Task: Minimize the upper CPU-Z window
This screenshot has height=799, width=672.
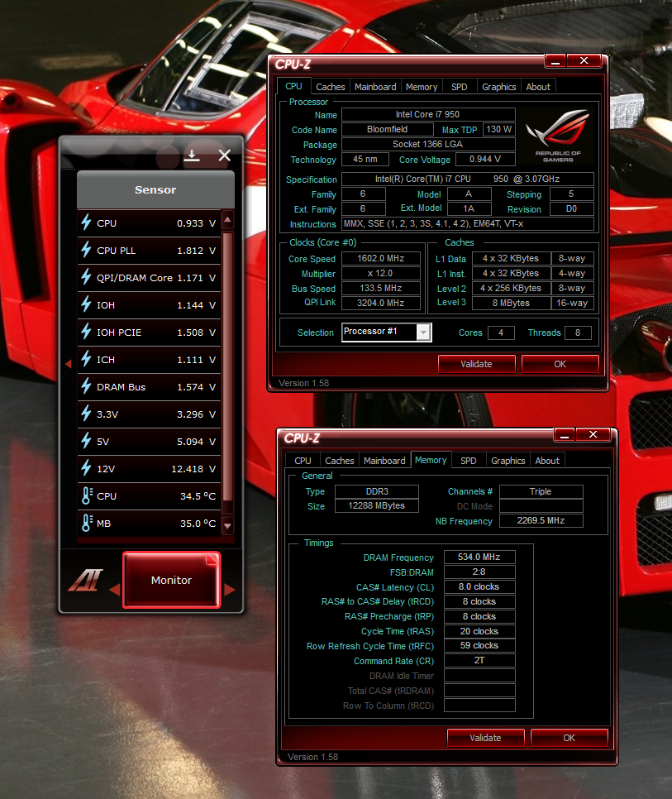Action: pyautogui.click(x=555, y=61)
